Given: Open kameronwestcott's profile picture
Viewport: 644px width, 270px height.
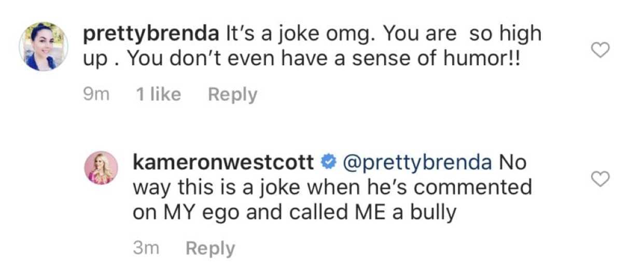Looking at the screenshot, I should click(x=101, y=168).
